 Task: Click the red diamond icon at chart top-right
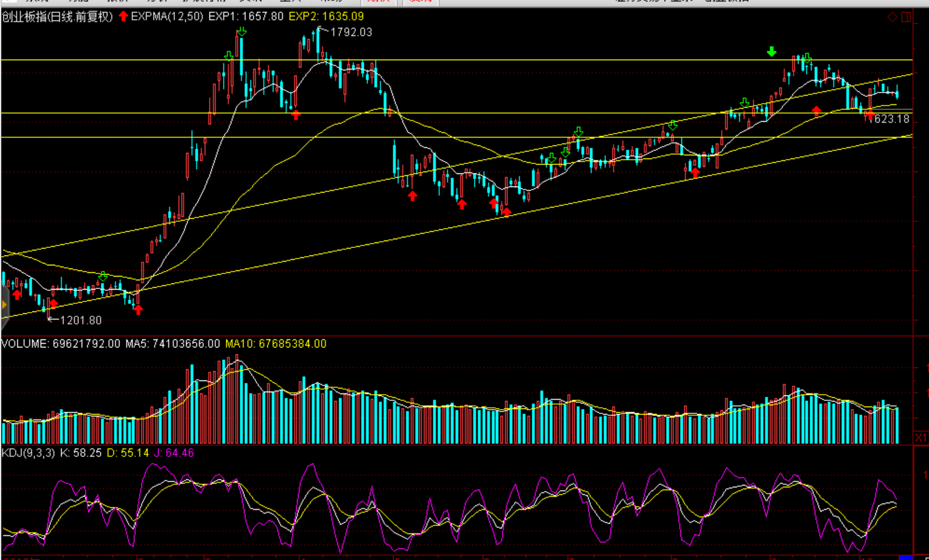[892, 17]
